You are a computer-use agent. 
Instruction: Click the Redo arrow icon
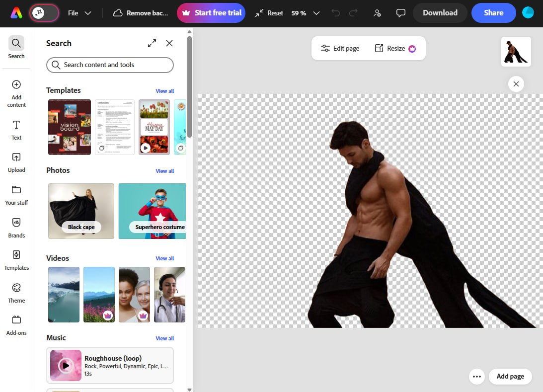coord(353,13)
